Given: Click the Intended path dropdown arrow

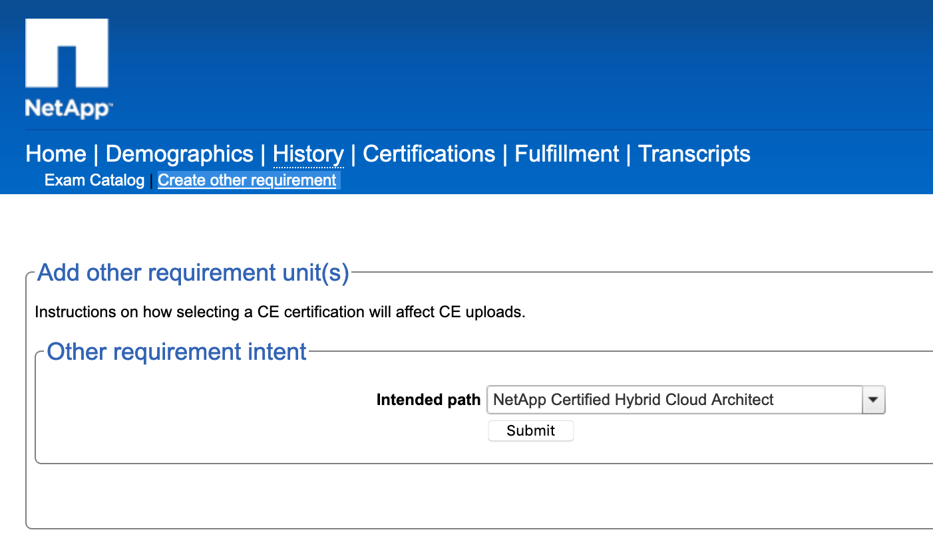Looking at the screenshot, I should (x=873, y=400).
